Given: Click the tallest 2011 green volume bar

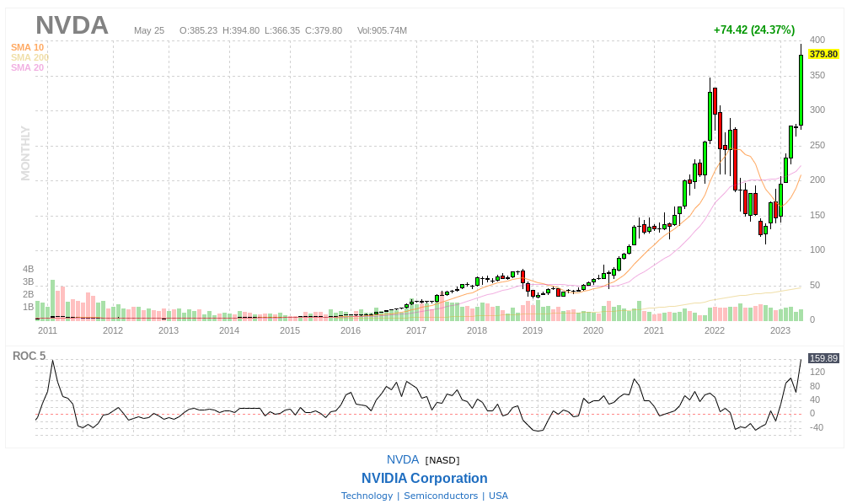Looking at the screenshot, I should click(53, 300).
